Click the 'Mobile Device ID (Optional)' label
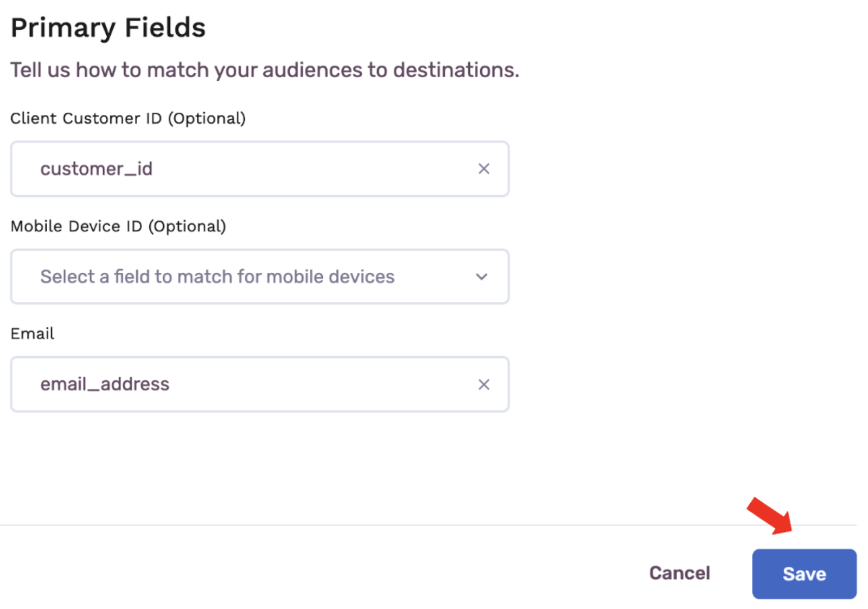The height and width of the screenshot is (609, 868). pyautogui.click(x=118, y=226)
